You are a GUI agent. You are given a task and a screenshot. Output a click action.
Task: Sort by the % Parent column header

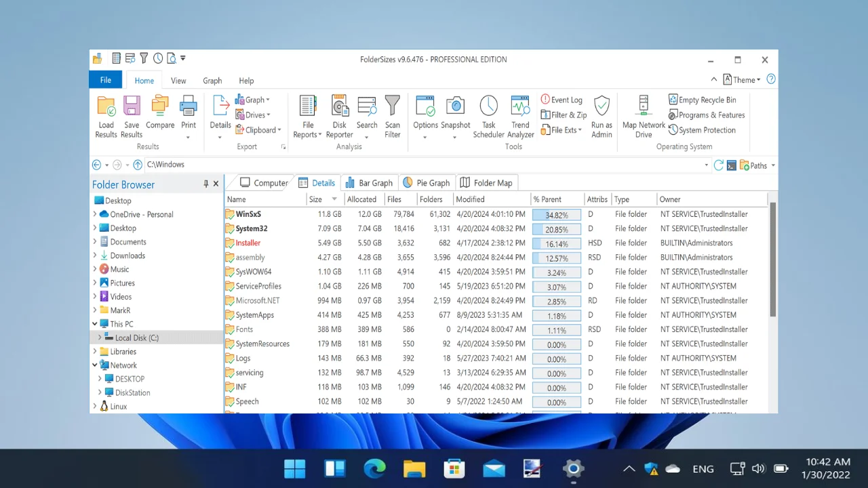coord(557,199)
